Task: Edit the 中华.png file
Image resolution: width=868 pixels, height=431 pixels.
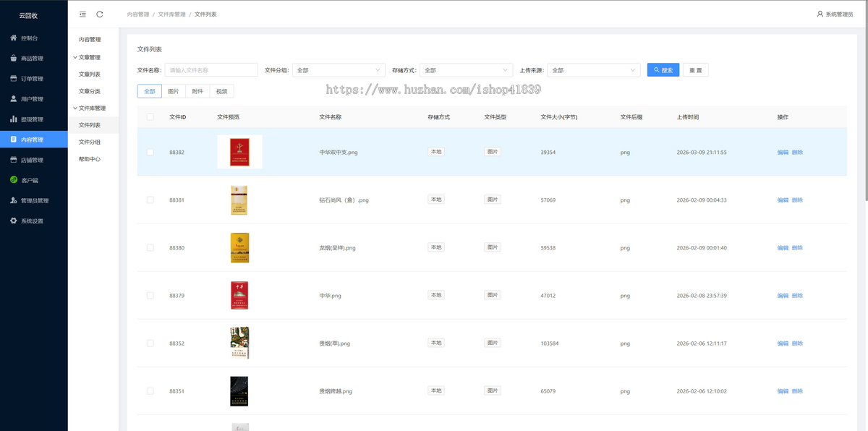Action: [783, 295]
